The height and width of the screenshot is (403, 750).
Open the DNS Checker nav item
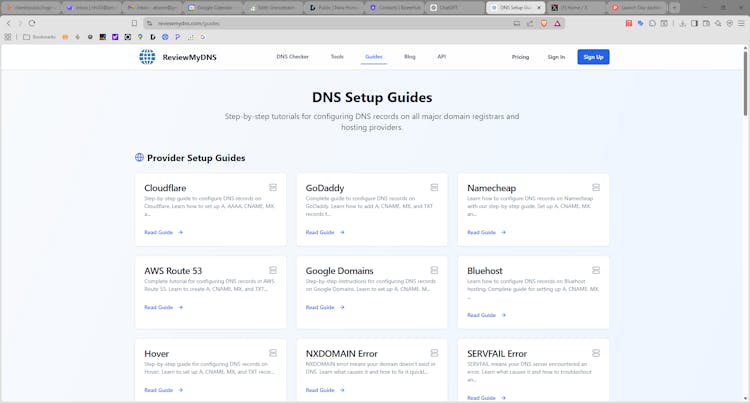coord(292,57)
